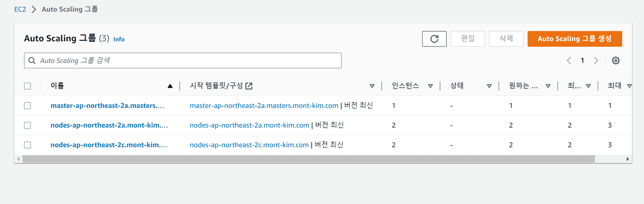Click 상태 column header text

[x=457, y=86]
